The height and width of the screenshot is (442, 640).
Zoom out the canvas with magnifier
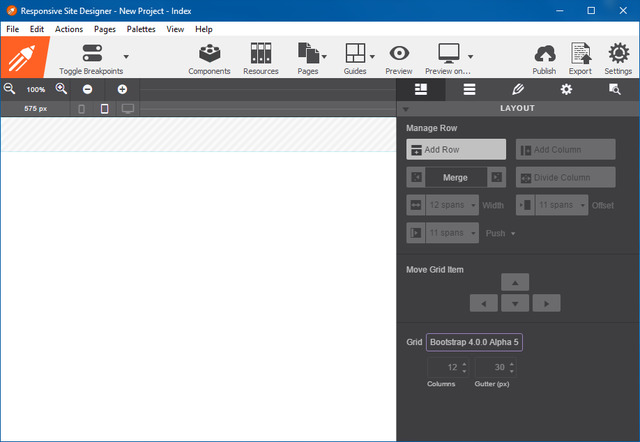tap(10, 89)
